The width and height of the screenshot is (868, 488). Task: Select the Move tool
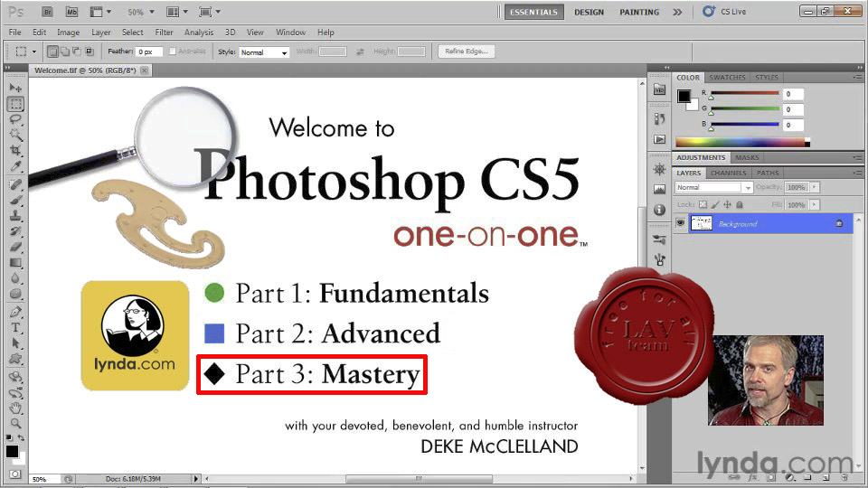(15, 88)
